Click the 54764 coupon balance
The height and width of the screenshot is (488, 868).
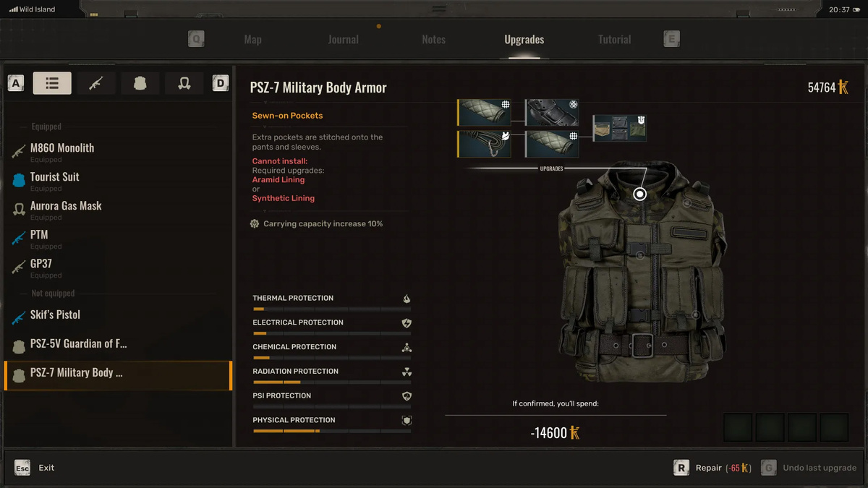(x=827, y=87)
